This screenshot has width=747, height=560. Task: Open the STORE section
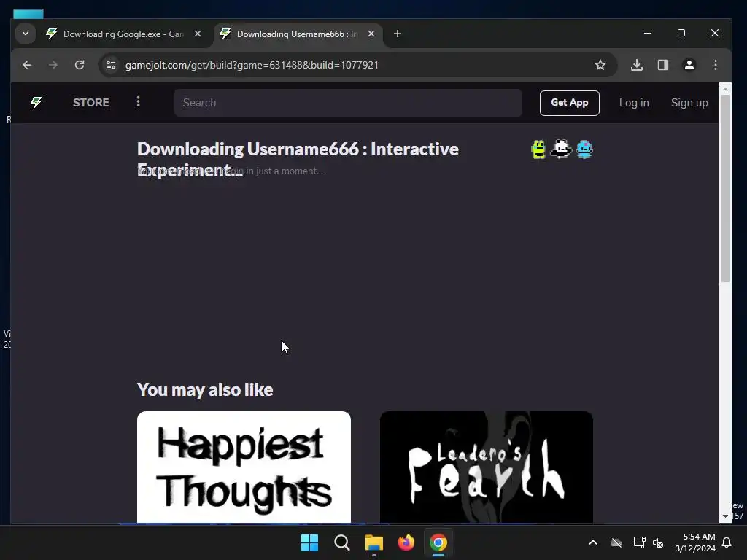tap(91, 102)
